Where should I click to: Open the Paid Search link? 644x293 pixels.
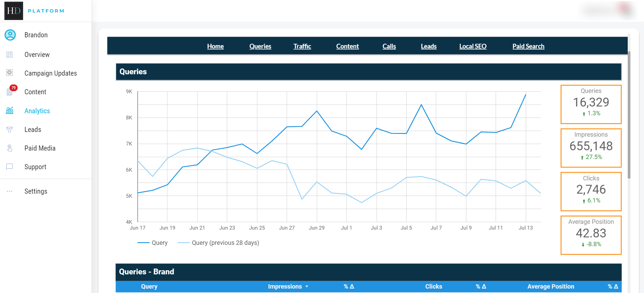[528, 46]
